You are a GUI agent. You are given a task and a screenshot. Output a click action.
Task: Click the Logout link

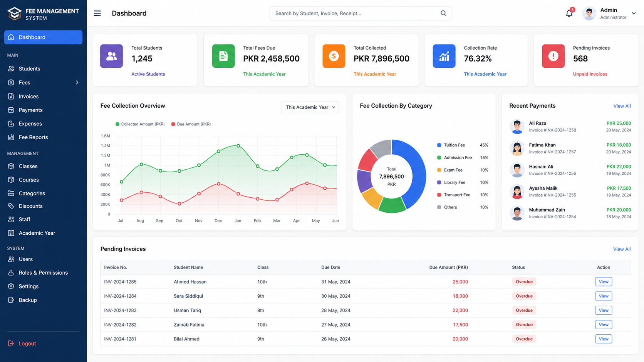click(27, 344)
